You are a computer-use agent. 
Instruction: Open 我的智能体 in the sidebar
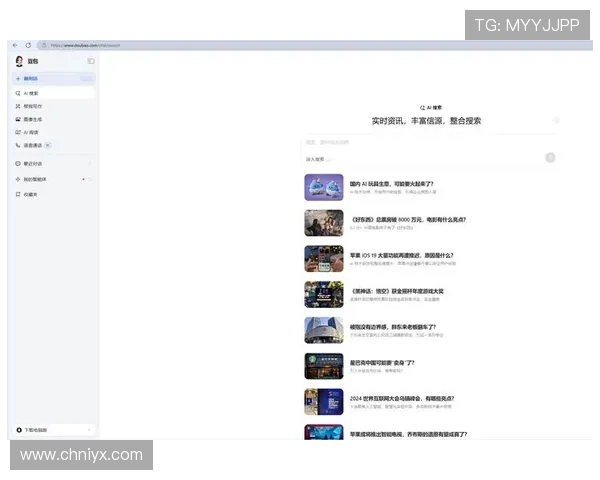(54, 179)
